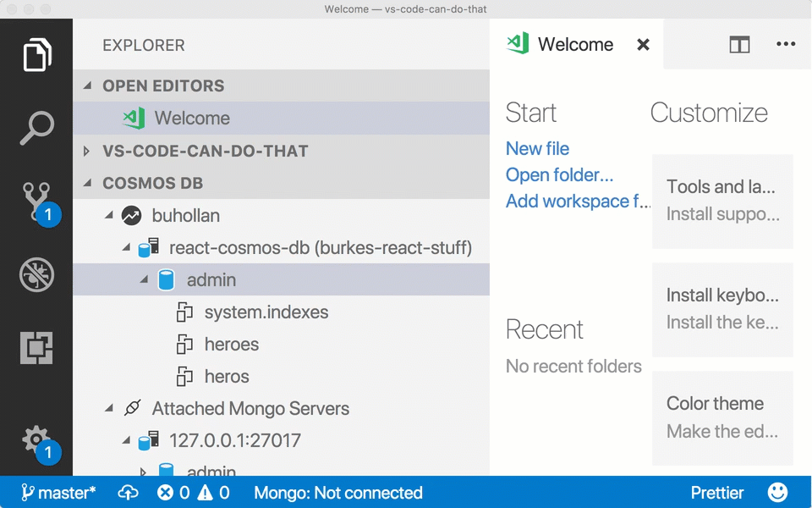Select Welcome in Open Editors list

[x=281, y=118]
